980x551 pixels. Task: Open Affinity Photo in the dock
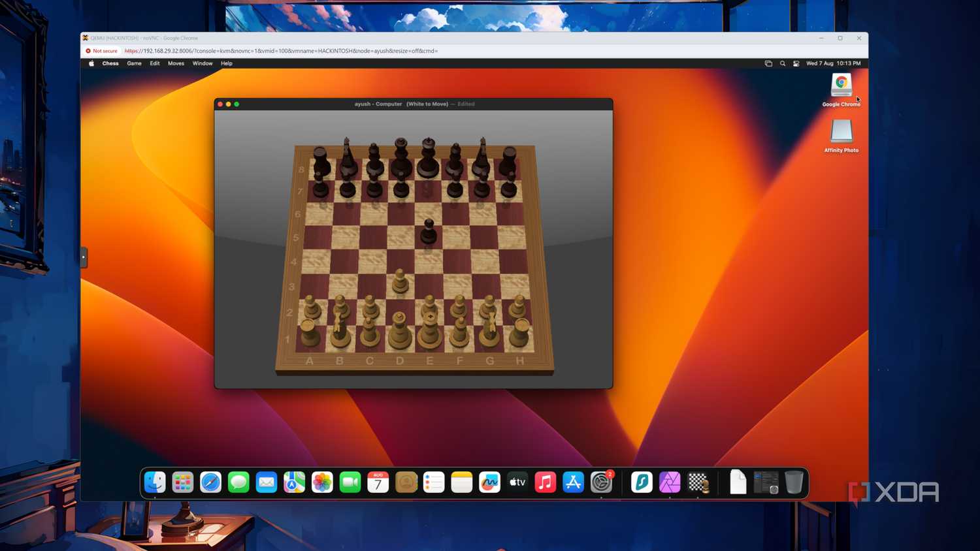pos(670,482)
